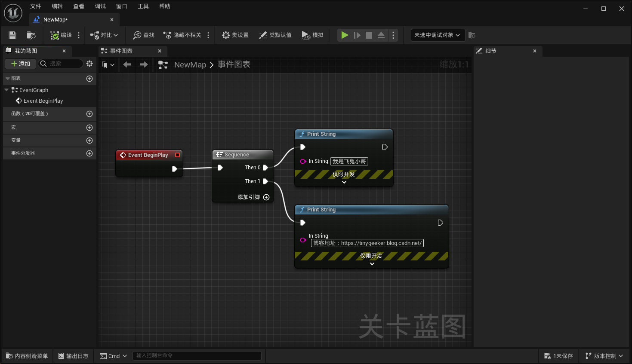Click 事件图表 in the breadcrumb
Viewport: 632px width, 364px height.
pyautogui.click(x=234, y=64)
